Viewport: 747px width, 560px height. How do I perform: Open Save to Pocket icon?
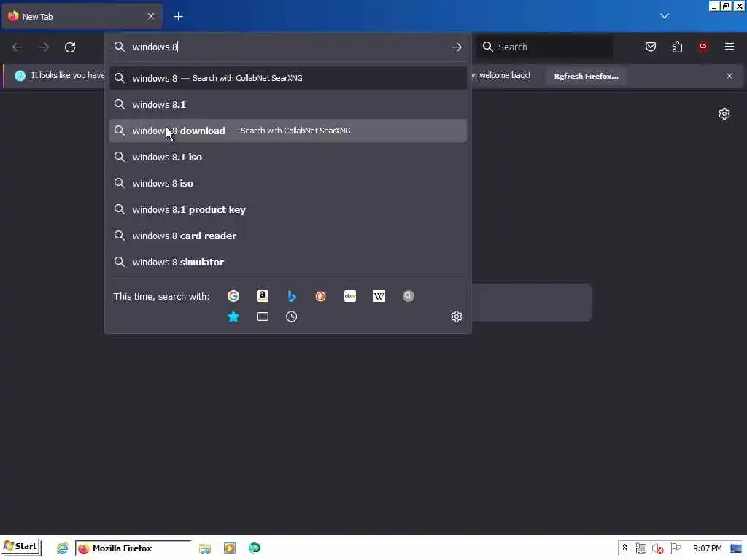(650, 47)
